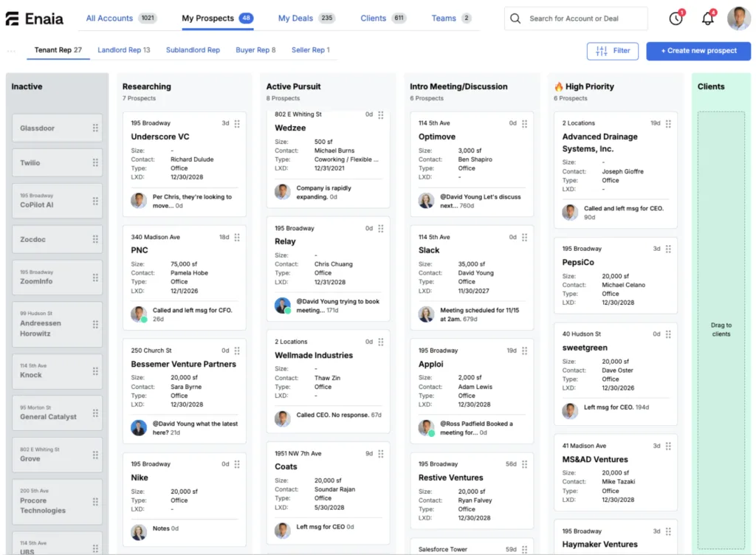Click your profile avatar in the top bar
756x555 pixels.
(739, 18)
